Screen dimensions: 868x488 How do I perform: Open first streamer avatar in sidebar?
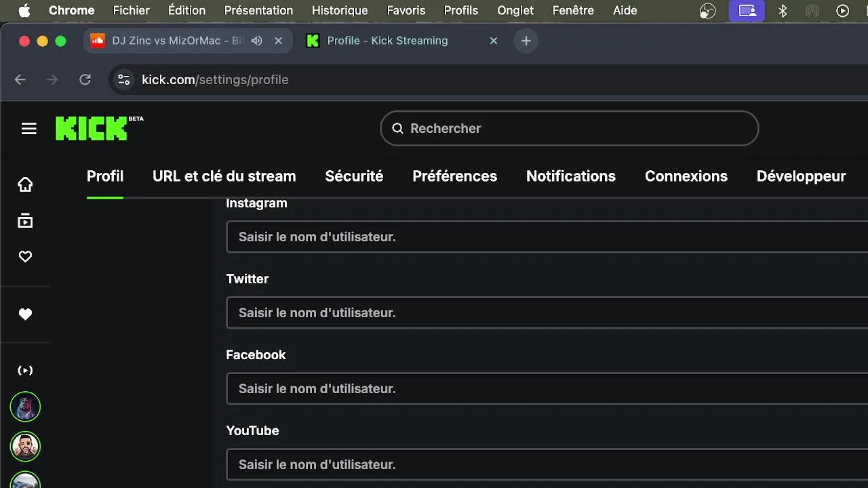(25, 407)
